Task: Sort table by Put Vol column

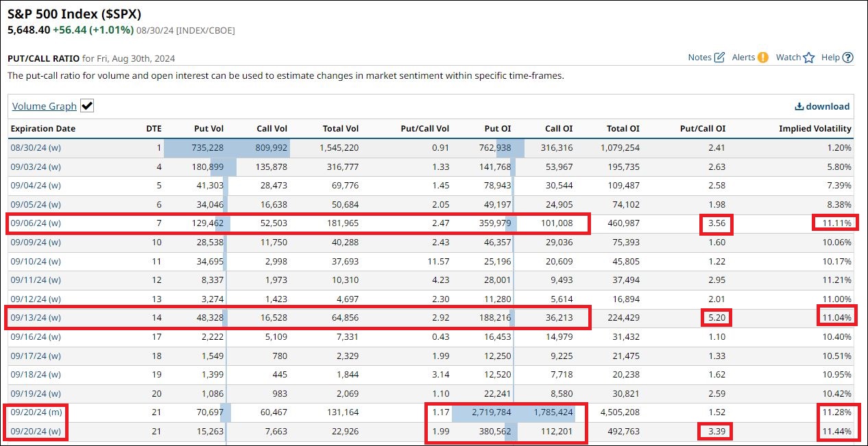Action: 208,129
